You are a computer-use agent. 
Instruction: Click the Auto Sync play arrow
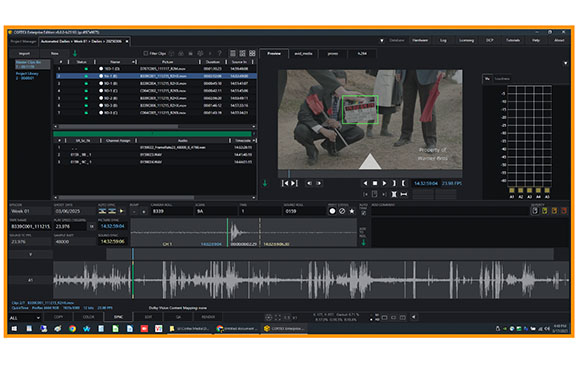click(x=121, y=211)
